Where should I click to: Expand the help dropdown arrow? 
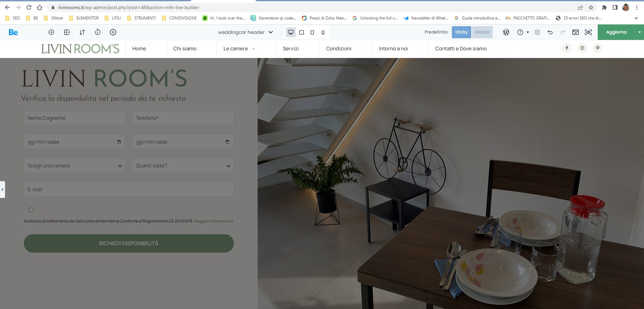(528, 32)
